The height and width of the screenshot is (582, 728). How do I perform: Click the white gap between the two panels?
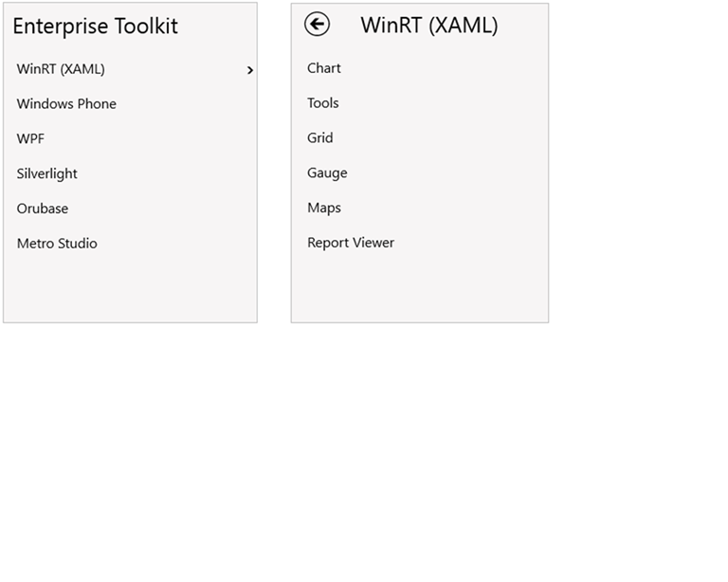[x=274, y=161]
